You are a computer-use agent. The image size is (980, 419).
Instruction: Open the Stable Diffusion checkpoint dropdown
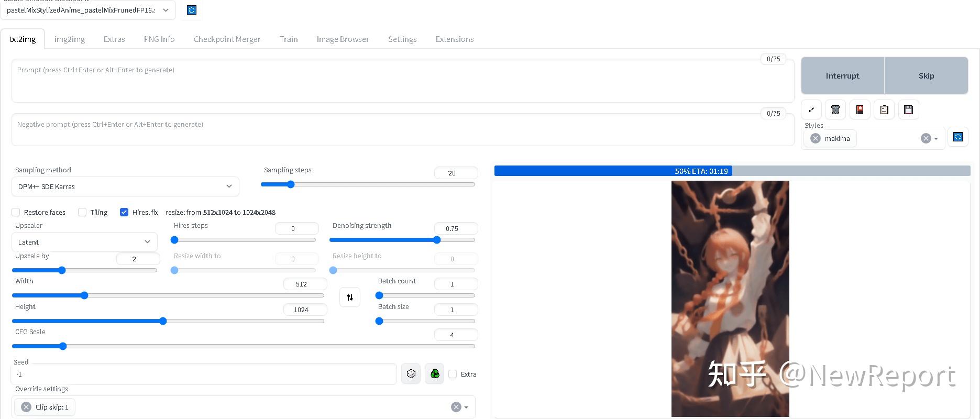(x=88, y=10)
